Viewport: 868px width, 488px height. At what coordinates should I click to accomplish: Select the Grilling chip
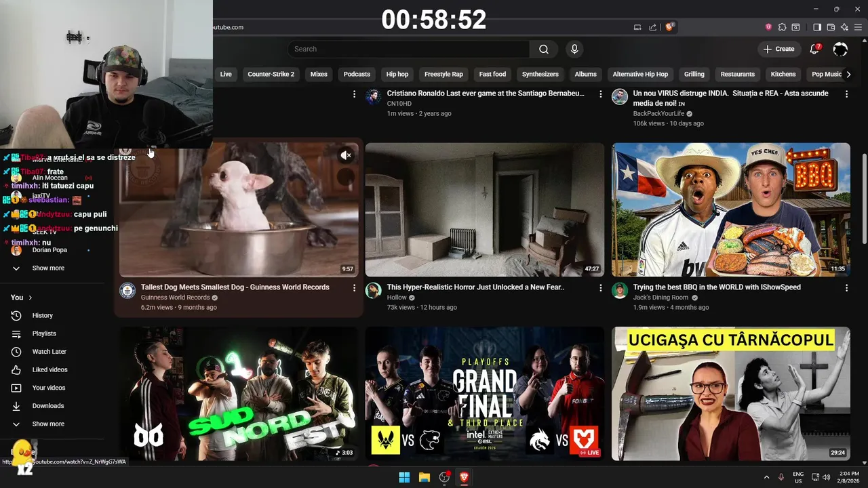tap(694, 74)
